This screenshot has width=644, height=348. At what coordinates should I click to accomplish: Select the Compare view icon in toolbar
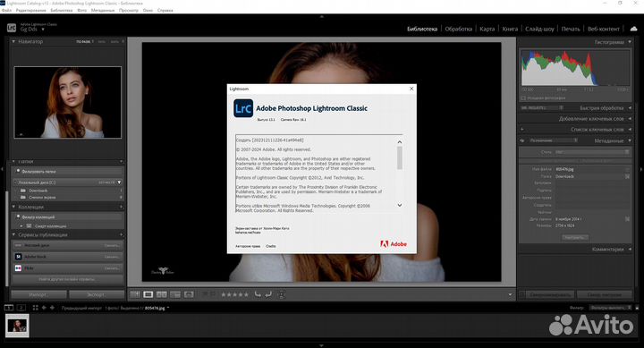coord(162,294)
